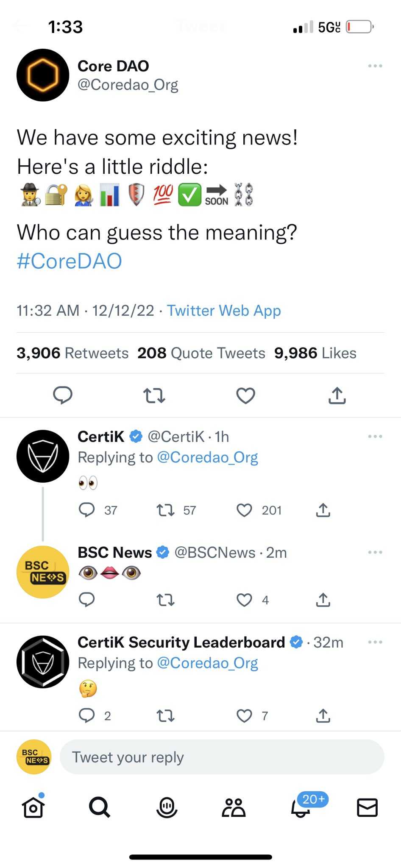This screenshot has width=401, height=868.
Task: Like the Core DAO main tweet
Action: 245,395
